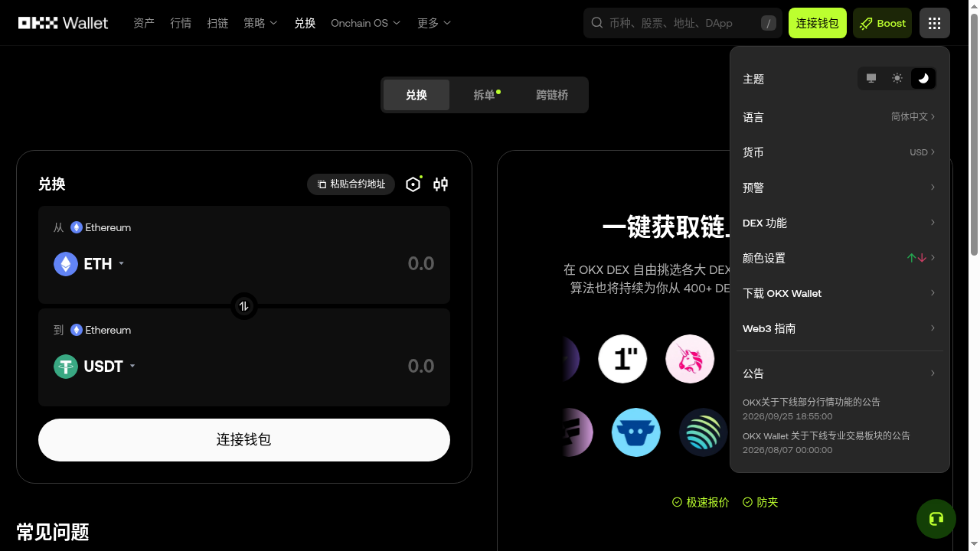Screen dimensions: 980x551
Task: Click the 粘贴合约地址 button
Action: [x=351, y=184]
